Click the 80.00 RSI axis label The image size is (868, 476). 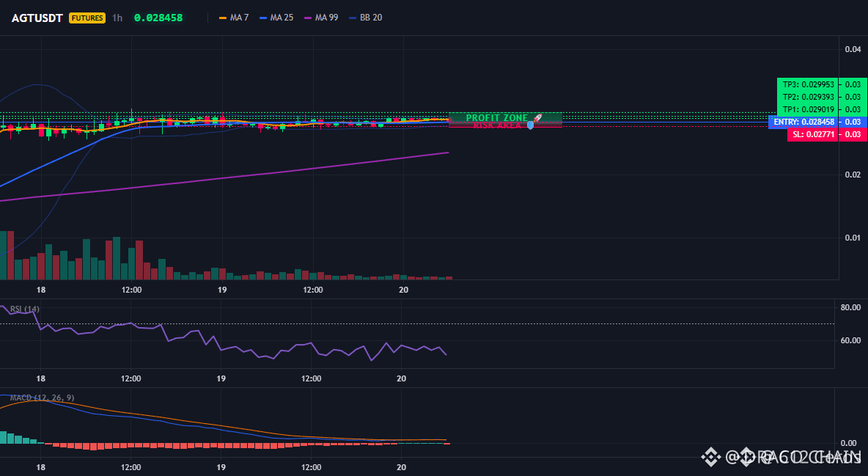850,307
